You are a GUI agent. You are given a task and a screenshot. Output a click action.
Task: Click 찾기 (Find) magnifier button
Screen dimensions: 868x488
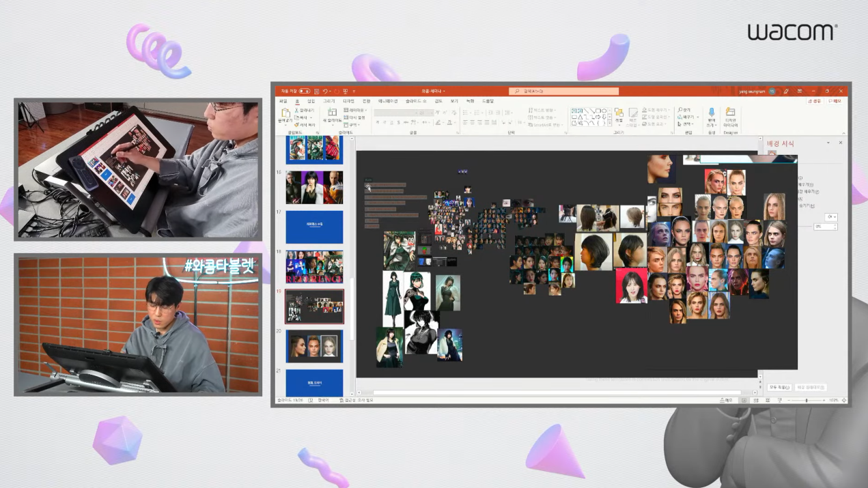684,110
